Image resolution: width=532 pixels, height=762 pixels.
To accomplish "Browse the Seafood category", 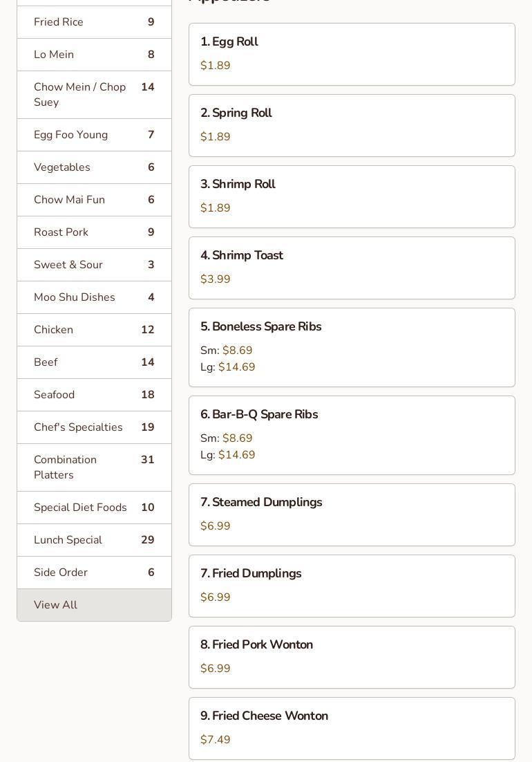I will 94,395.
